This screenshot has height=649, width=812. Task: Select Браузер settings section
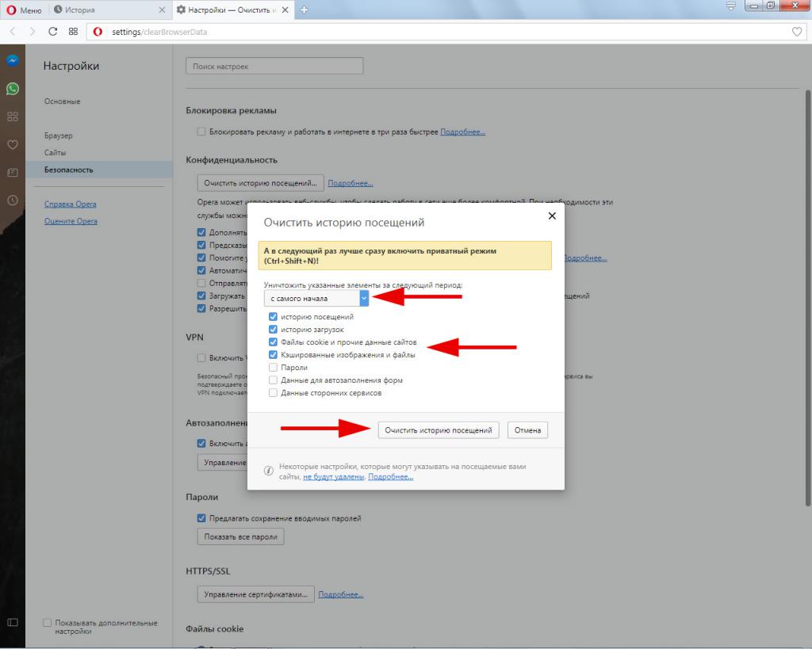coord(59,136)
